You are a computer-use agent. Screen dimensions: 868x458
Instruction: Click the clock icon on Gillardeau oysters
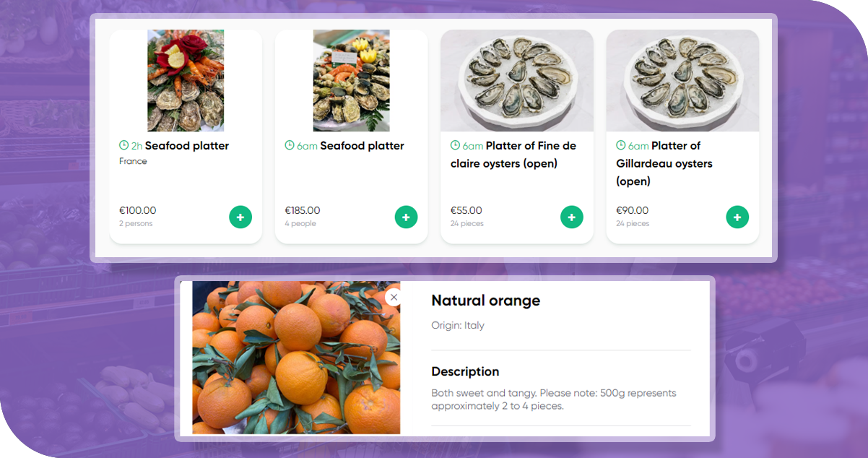pos(620,145)
